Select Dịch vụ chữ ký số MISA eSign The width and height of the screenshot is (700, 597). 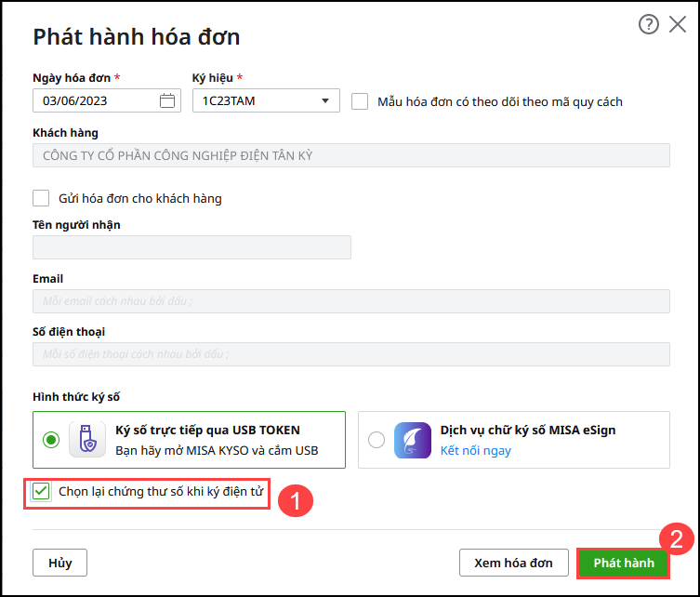pos(376,440)
